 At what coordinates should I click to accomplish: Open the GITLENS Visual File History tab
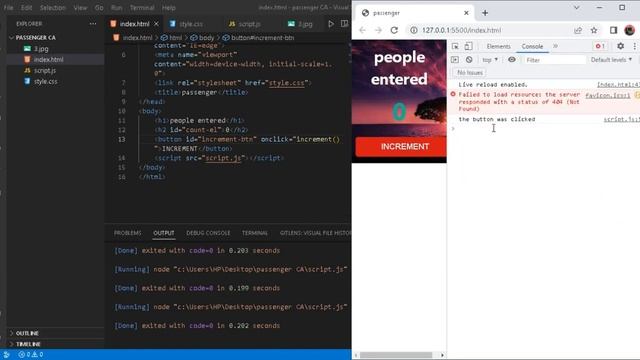click(x=315, y=233)
